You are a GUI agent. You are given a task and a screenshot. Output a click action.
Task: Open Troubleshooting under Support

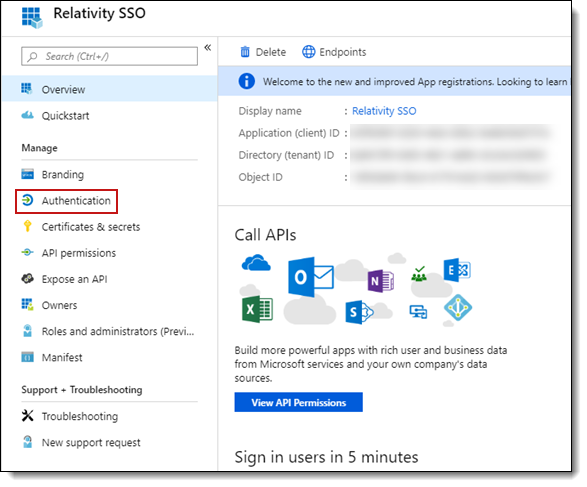109,416
